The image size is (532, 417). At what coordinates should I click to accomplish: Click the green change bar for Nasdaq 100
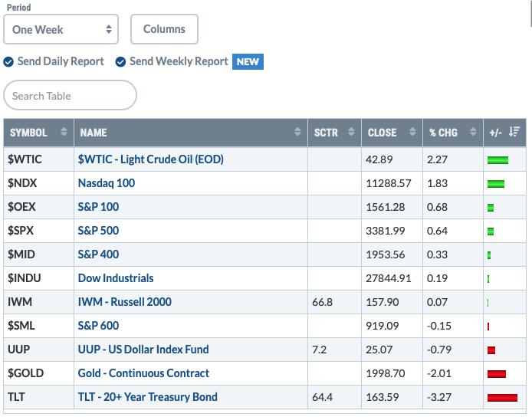[496, 184]
